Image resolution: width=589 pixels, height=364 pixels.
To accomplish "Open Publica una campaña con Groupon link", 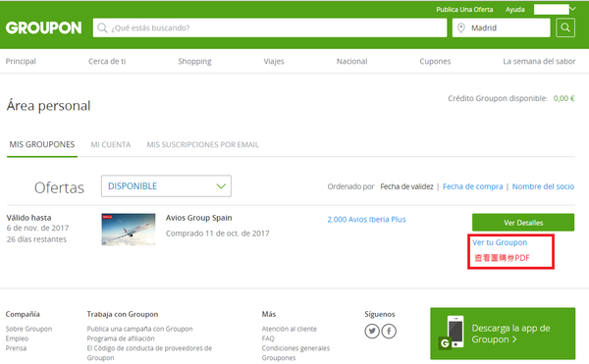I will [x=139, y=329].
